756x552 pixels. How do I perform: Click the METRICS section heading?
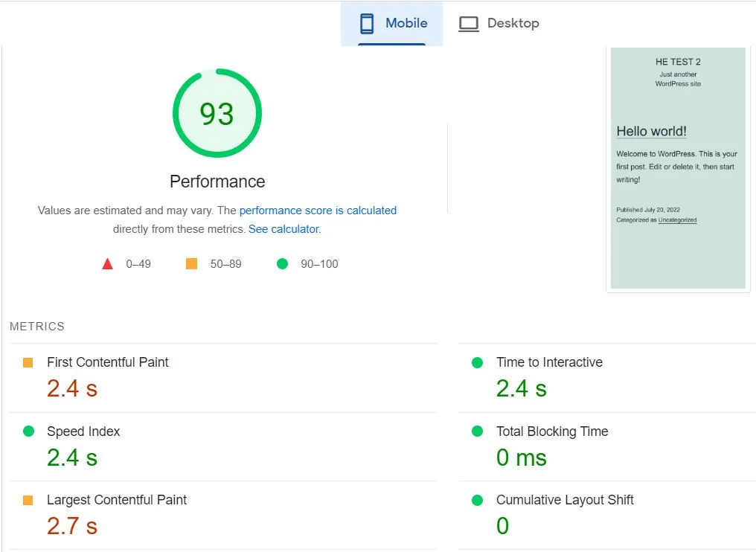[x=37, y=327]
